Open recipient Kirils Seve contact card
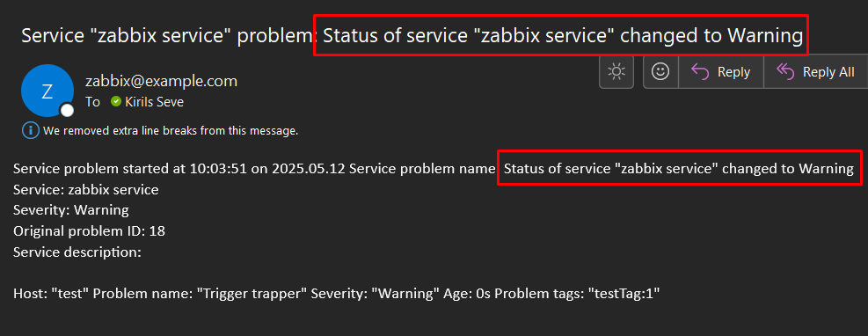The width and height of the screenshot is (868, 336). [x=155, y=102]
